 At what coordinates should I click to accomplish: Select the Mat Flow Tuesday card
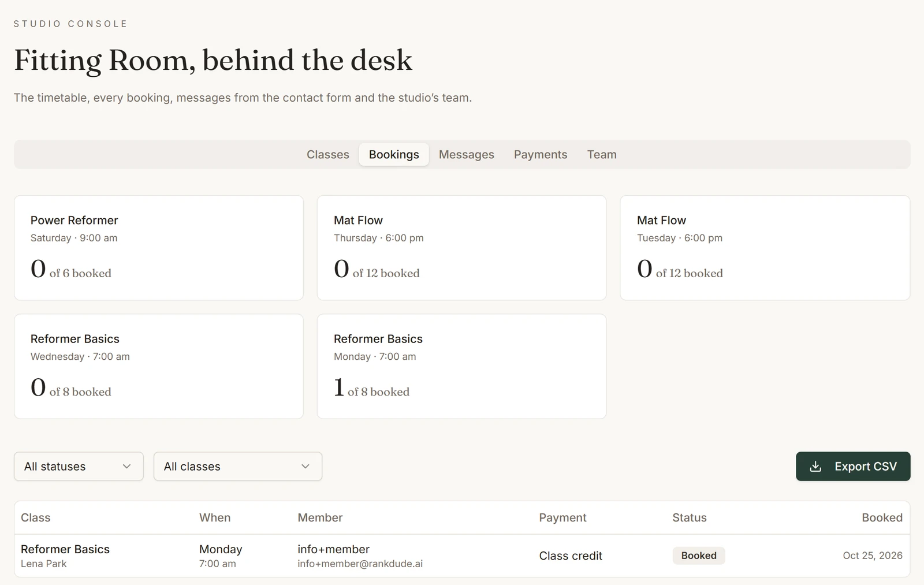pos(765,248)
